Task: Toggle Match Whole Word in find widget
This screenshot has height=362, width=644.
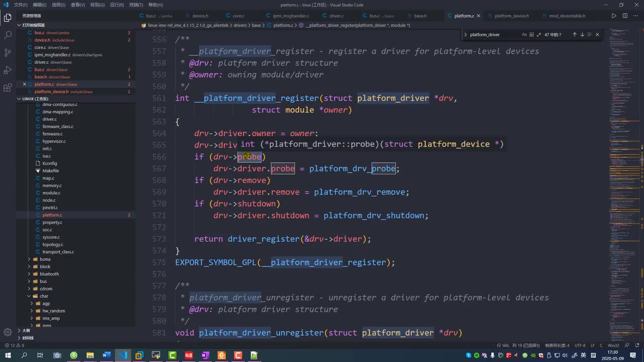Action: (x=532, y=35)
